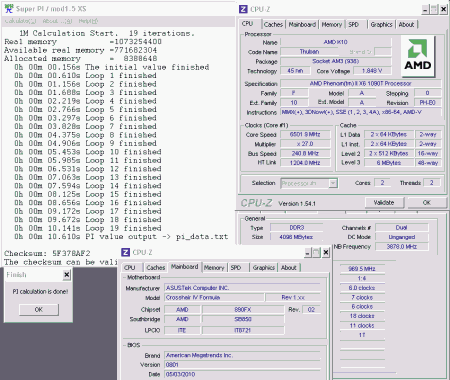Image resolution: width=450 pixels, height=380 pixels.
Task: Click the CPU-Z logo icon in Mainboard window title
Action: pyautogui.click(x=125, y=252)
